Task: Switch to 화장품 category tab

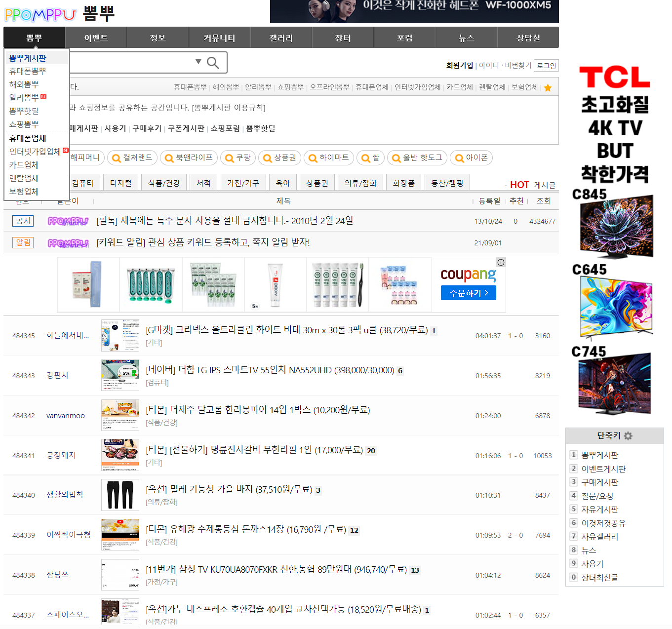Action: [x=403, y=183]
